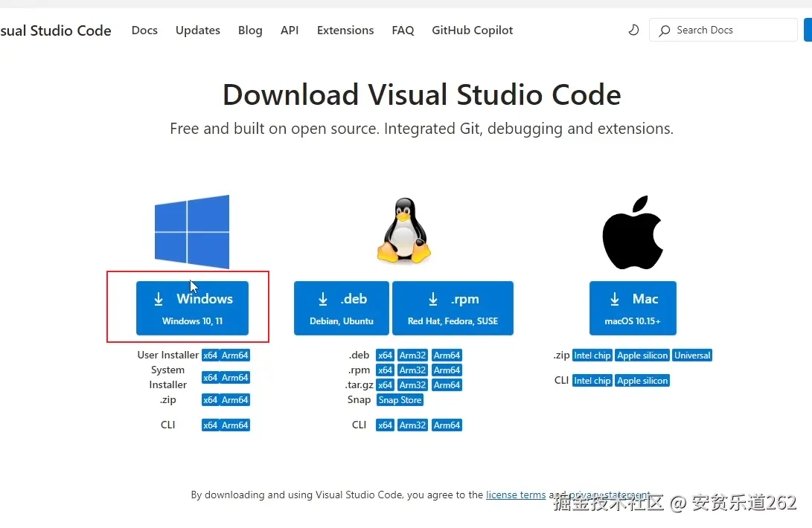Click the Linux Tux penguin logo

point(404,231)
